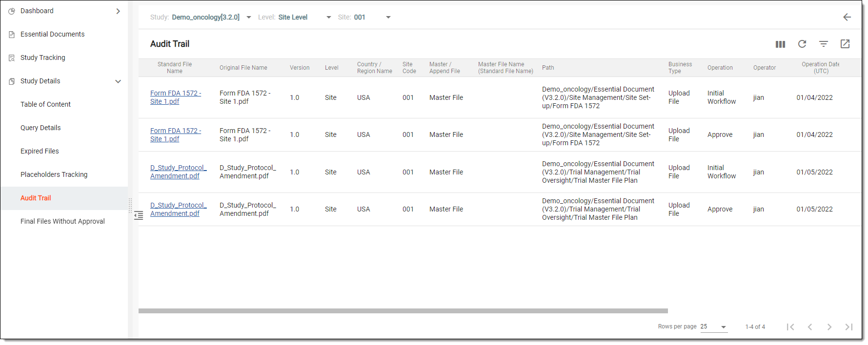
Task: Select Placeholders Tracking menu item
Action: 54,174
